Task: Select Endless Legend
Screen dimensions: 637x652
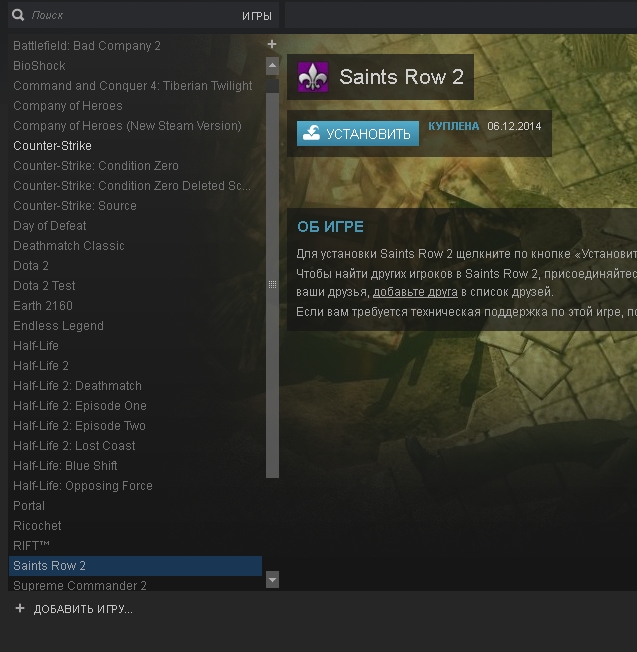Action: click(x=135, y=326)
